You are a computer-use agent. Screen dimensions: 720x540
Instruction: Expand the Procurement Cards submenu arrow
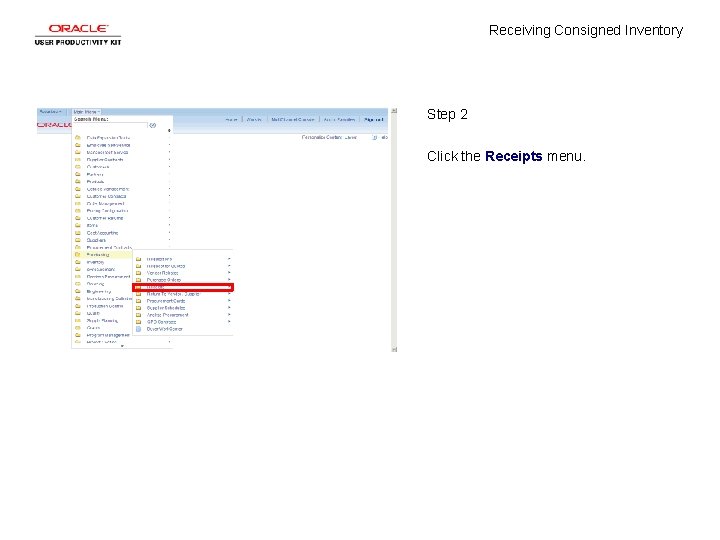tap(229, 301)
